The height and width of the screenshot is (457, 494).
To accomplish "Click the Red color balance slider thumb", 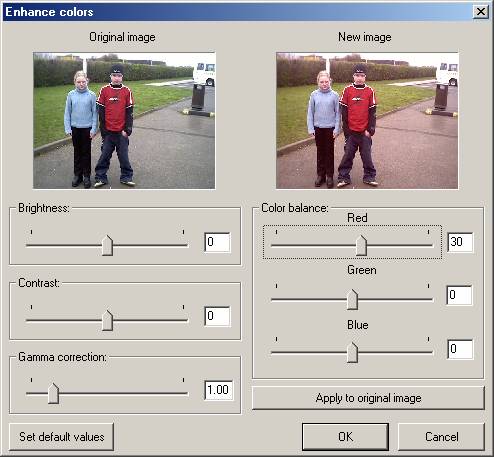I will tap(361, 245).
